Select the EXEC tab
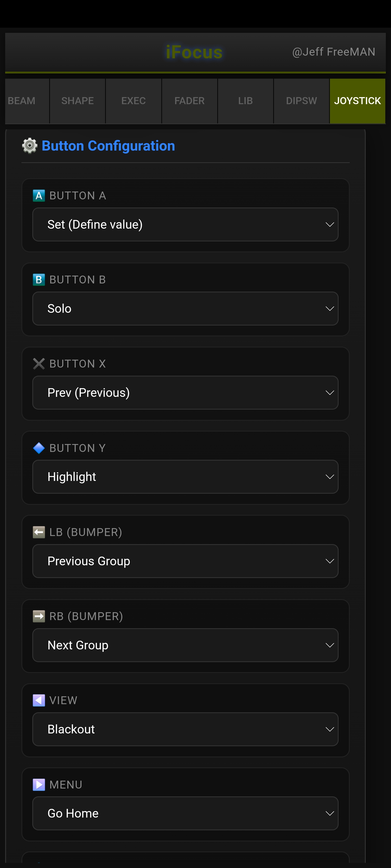391x868 pixels. click(133, 101)
